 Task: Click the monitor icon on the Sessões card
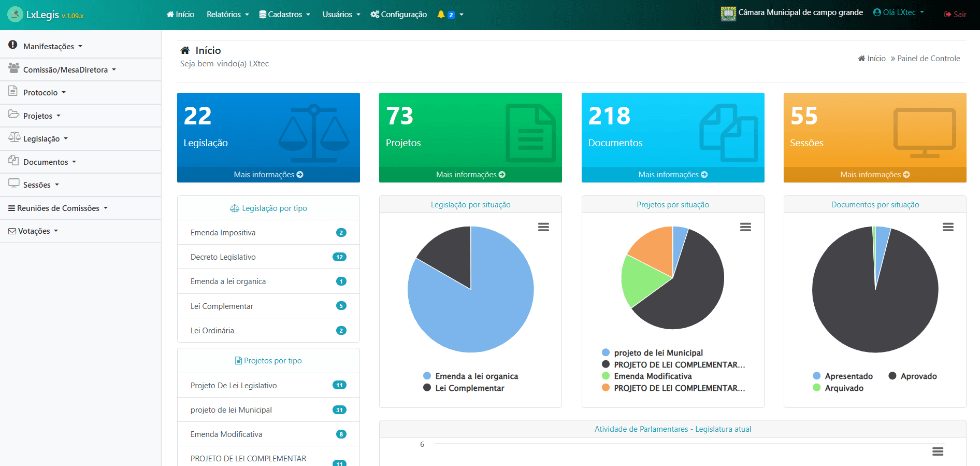(925, 133)
